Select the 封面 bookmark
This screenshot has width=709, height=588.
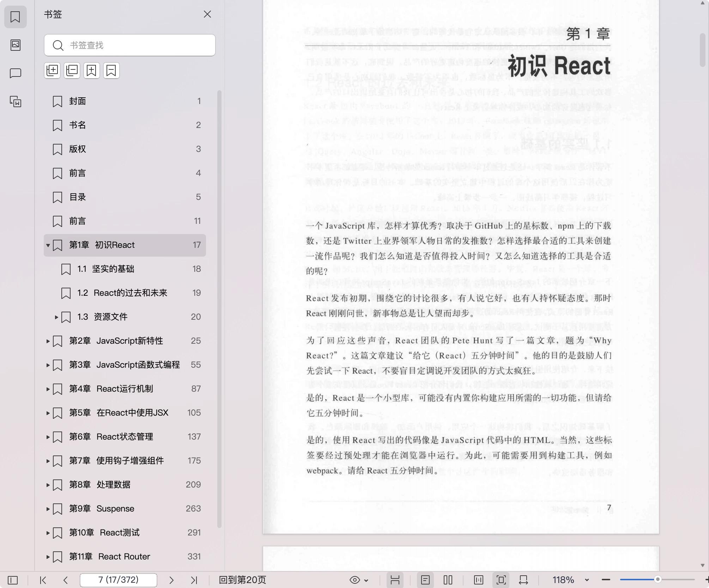(x=125, y=101)
